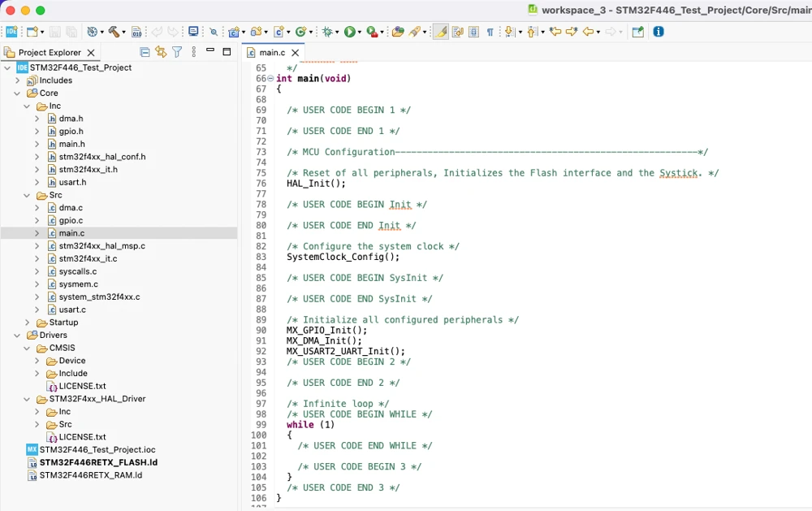
Task: Maximize the Project Explorer panel
Action: (x=227, y=51)
